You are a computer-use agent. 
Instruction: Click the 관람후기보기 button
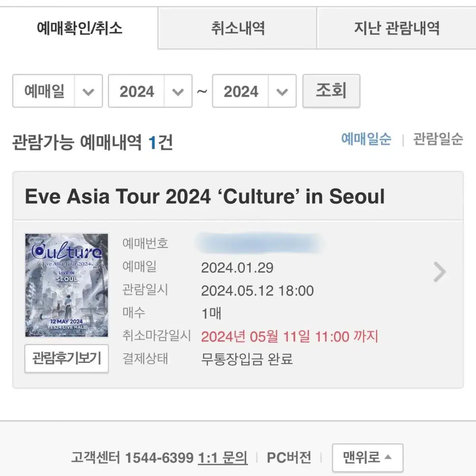tap(67, 359)
